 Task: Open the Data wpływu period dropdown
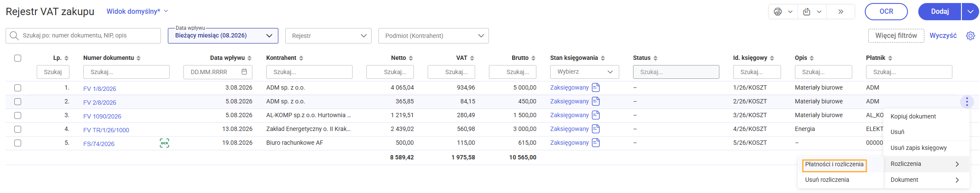point(223,36)
